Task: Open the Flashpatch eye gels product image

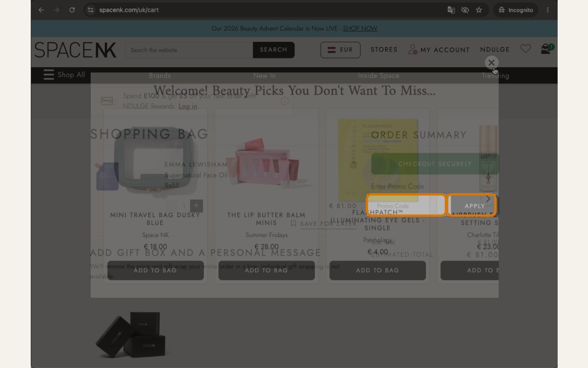Action: (378, 160)
